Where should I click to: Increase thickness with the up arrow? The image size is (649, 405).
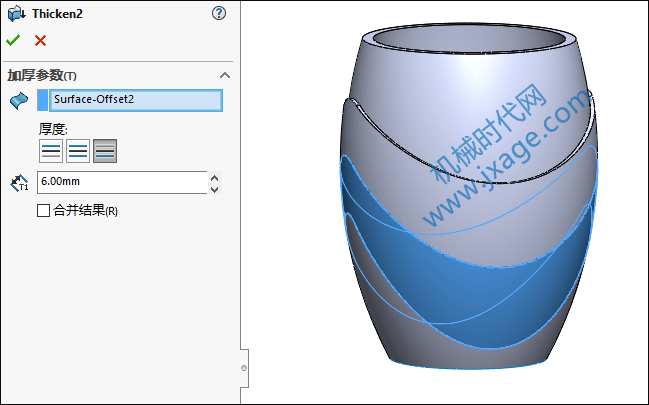tap(214, 178)
